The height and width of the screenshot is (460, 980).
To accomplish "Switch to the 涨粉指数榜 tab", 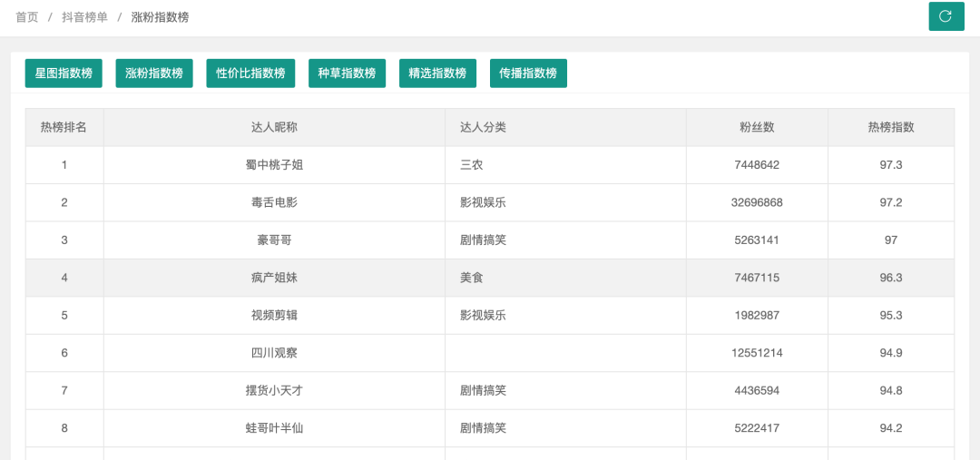I will [x=154, y=73].
